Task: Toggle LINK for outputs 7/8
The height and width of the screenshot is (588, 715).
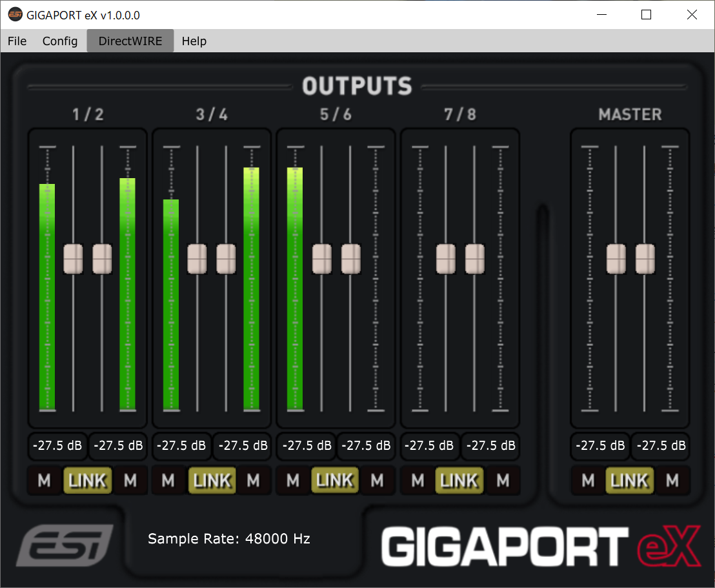Action: click(x=459, y=480)
